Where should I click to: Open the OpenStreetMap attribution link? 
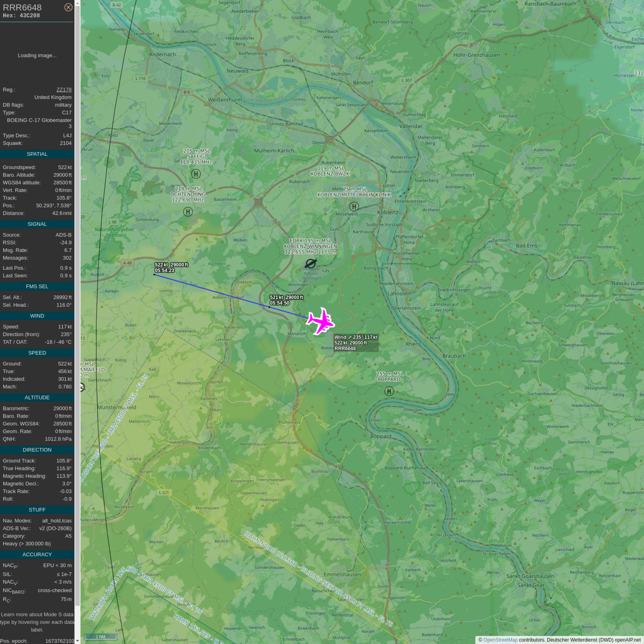tap(500, 640)
